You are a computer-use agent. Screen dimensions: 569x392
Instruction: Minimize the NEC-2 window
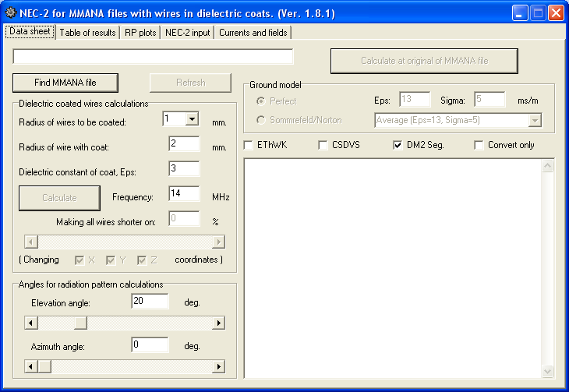point(520,13)
